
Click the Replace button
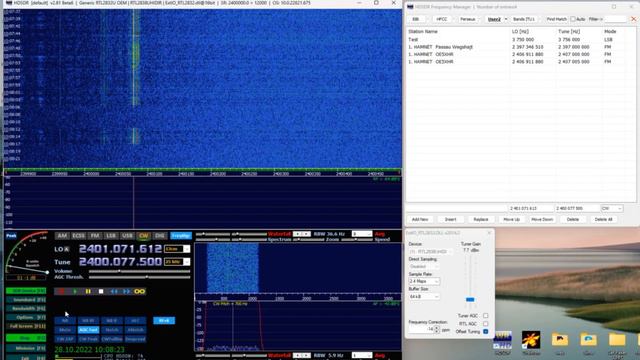coord(481,220)
